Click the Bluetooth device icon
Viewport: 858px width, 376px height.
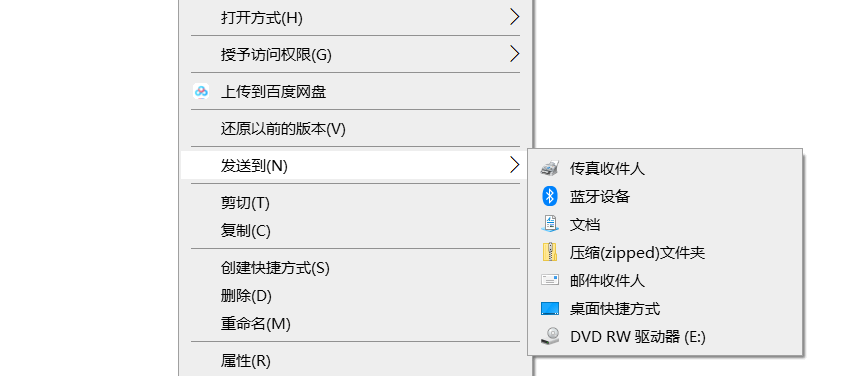coord(549,196)
